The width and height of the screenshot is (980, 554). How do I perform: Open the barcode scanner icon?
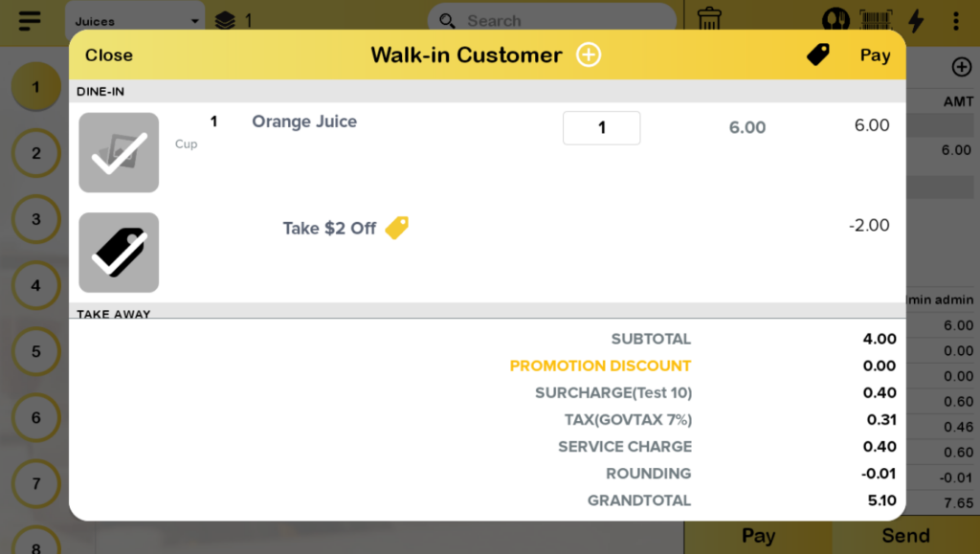point(877,20)
